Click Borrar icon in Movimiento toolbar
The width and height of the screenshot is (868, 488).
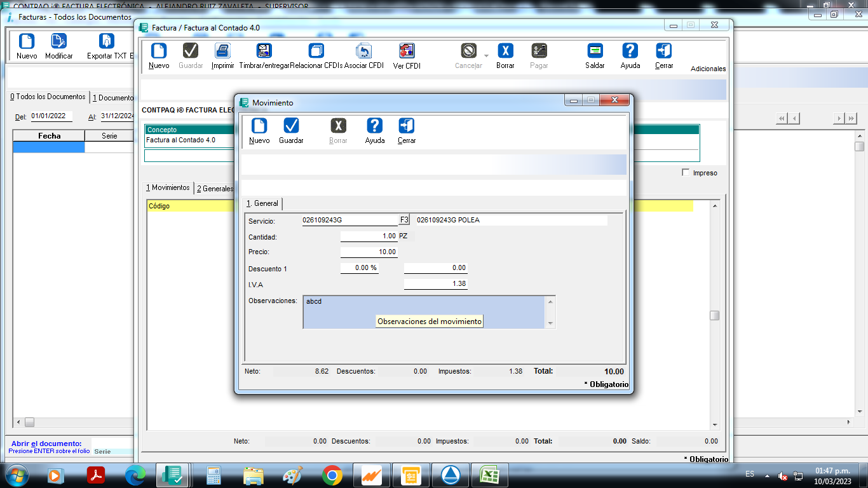(x=338, y=126)
